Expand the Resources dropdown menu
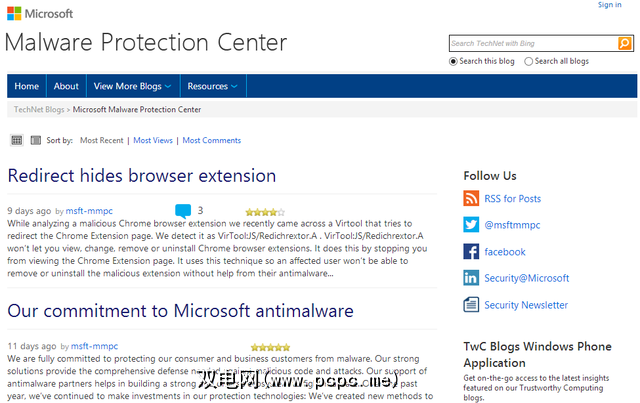The image size is (640, 403). coord(213,86)
